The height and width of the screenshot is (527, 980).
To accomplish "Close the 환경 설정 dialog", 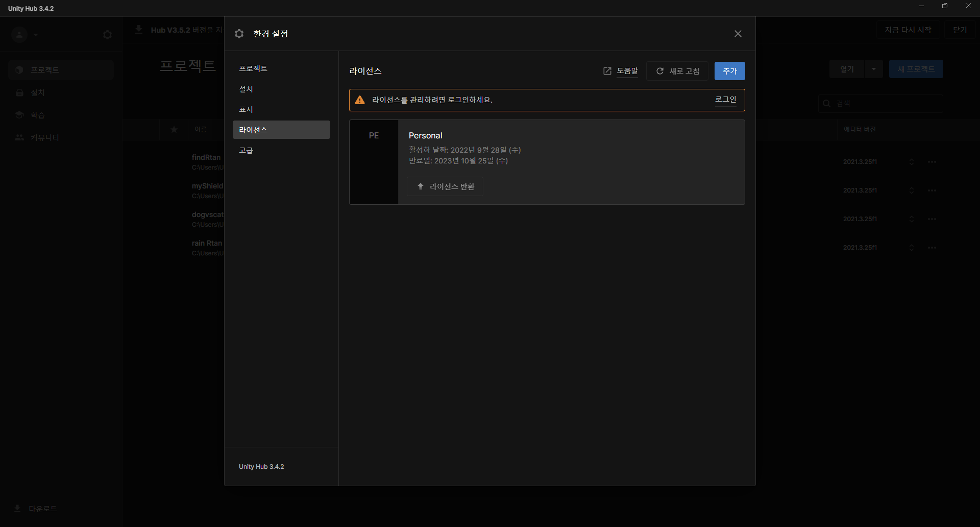I will pyautogui.click(x=738, y=34).
